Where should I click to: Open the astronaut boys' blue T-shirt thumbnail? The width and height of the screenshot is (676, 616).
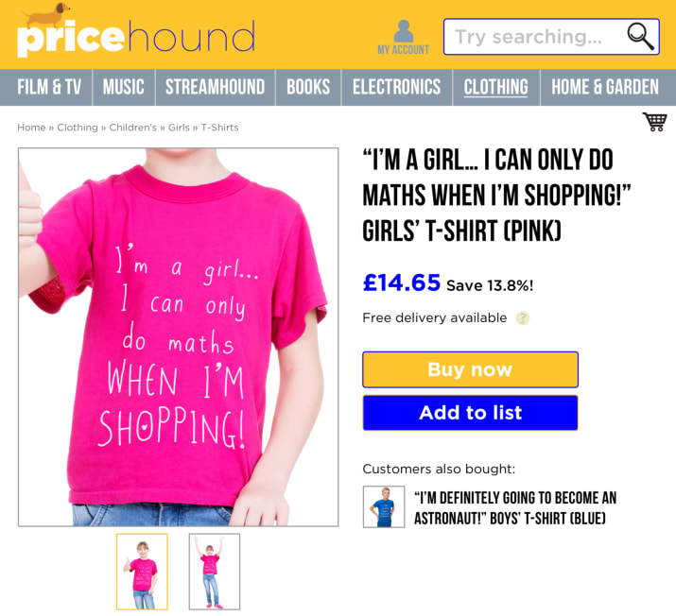coord(384,506)
